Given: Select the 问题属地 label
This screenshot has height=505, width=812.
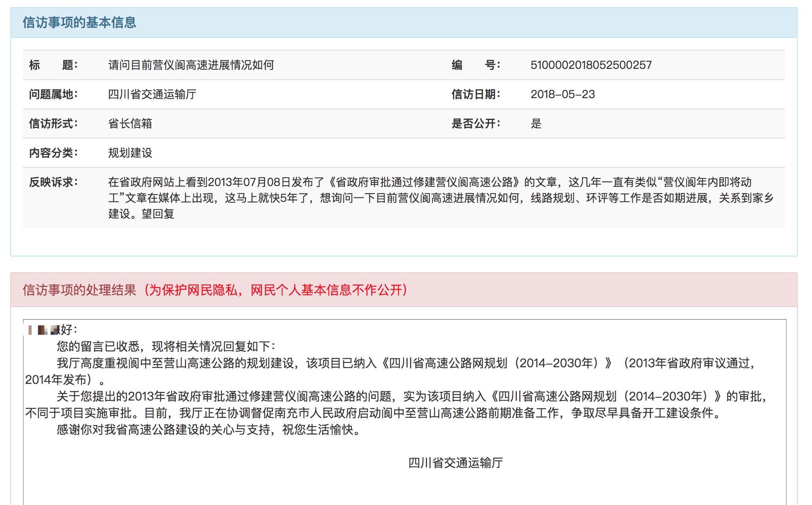Looking at the screenshot, I should (x=55, y=94).
